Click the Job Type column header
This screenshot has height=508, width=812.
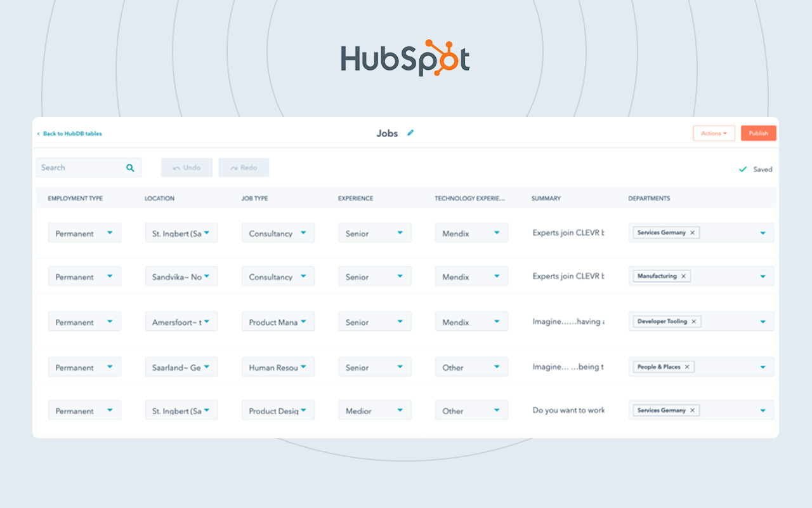[254, 198]
